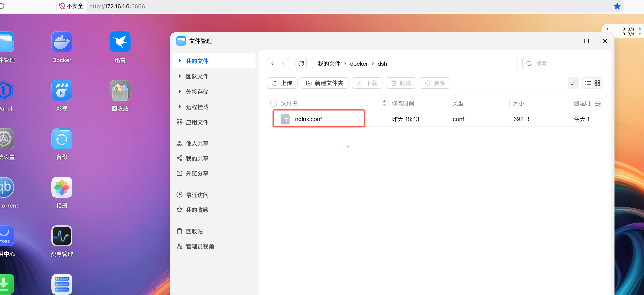Sort by 大小 column header
644x295 pixels.
point(518,103)
